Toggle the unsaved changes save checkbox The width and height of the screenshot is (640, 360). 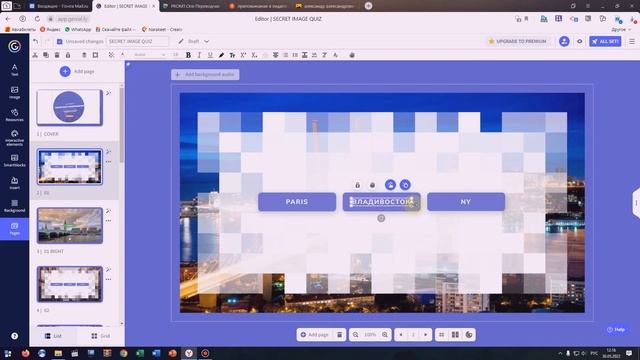(x=60, y=41)
